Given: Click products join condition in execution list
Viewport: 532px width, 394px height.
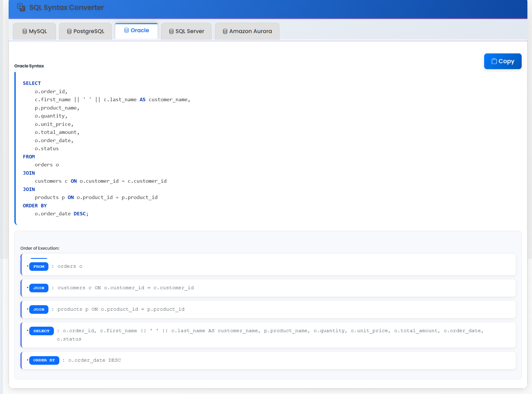Looking at the screenshot, I should (121, 309).
